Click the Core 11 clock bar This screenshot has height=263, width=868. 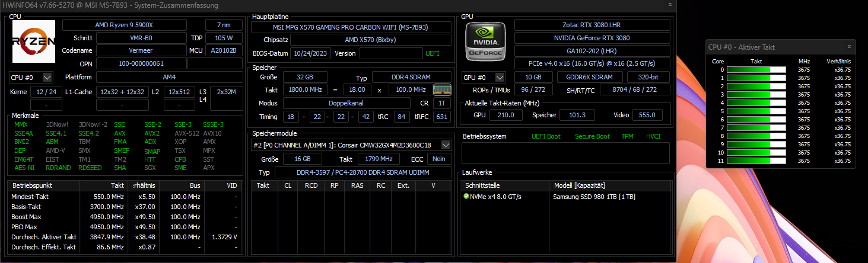[x=756, y=161]
